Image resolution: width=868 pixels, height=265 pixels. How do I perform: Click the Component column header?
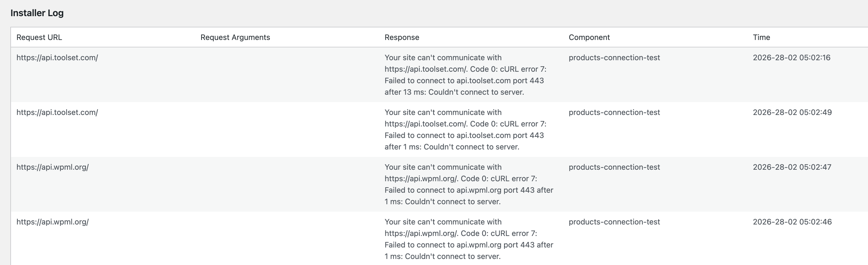point(589,38)
